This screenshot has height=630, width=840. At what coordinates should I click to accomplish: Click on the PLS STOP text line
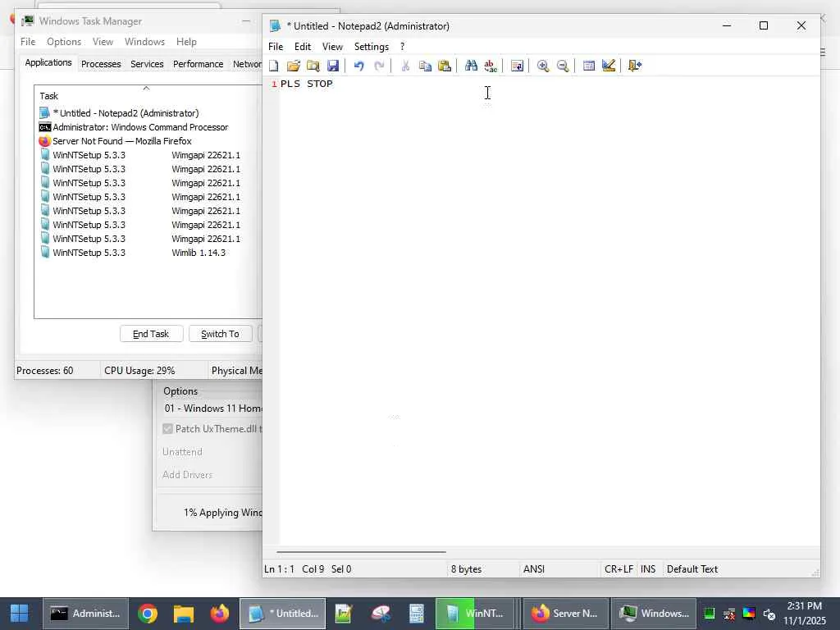(x=307, y=84)
